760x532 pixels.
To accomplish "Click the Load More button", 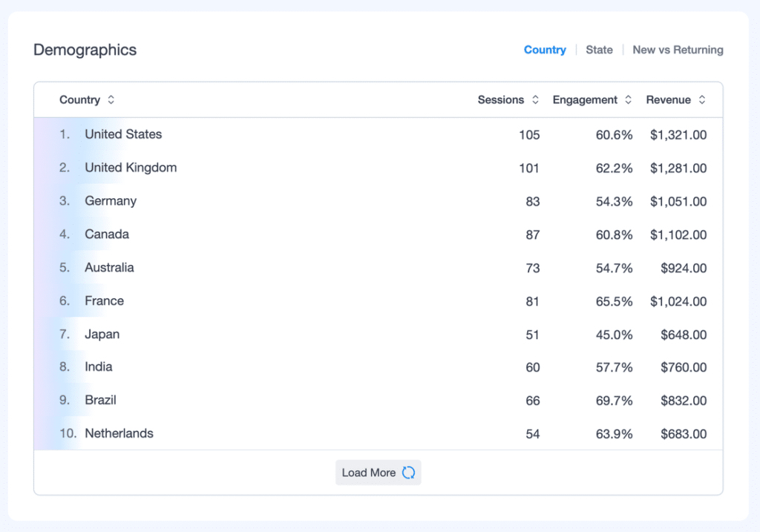I will (378, 473).
